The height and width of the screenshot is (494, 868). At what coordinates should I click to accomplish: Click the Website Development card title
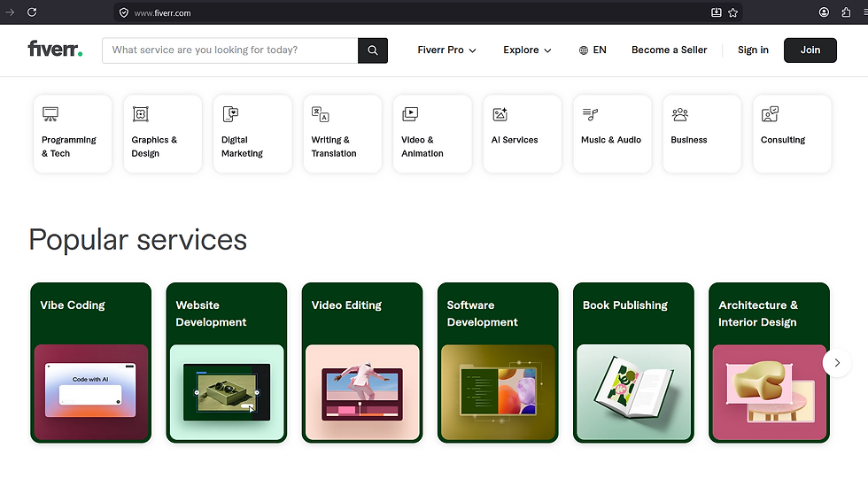211,313
